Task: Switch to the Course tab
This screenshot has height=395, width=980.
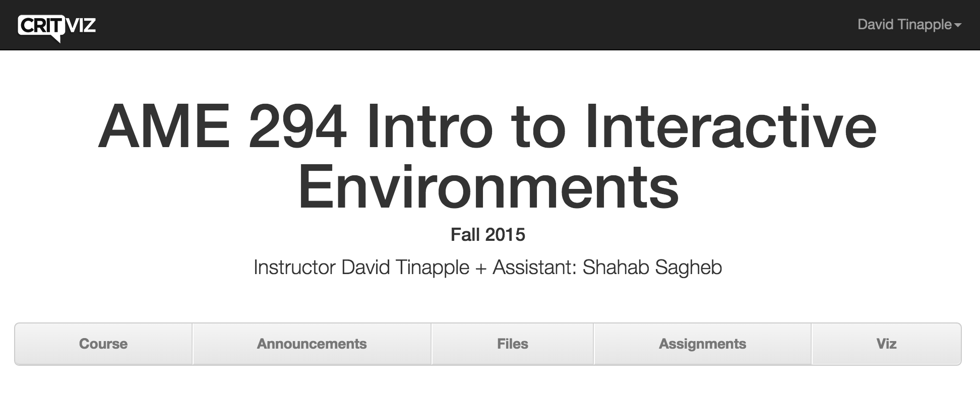Action: (x=103, y=344)
